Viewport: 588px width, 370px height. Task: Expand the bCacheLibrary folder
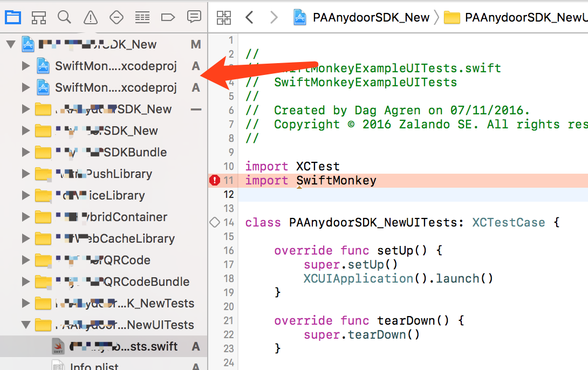click(25, 238)
